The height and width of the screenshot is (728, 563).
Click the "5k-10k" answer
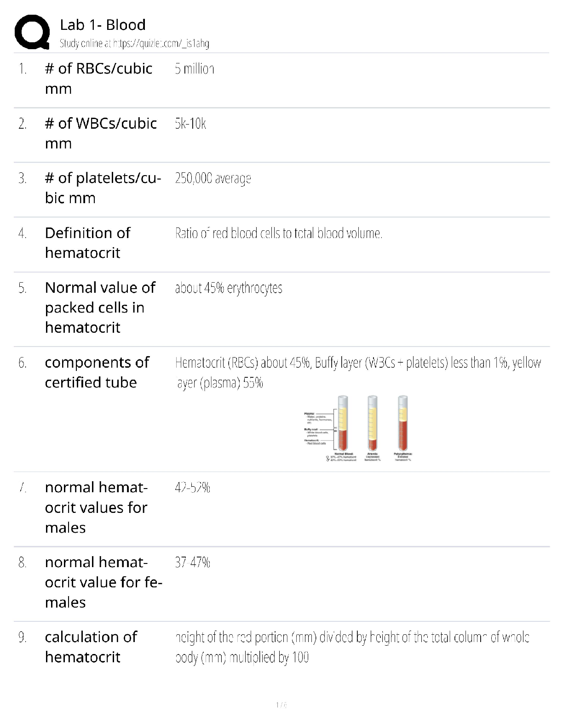(190, 124)
